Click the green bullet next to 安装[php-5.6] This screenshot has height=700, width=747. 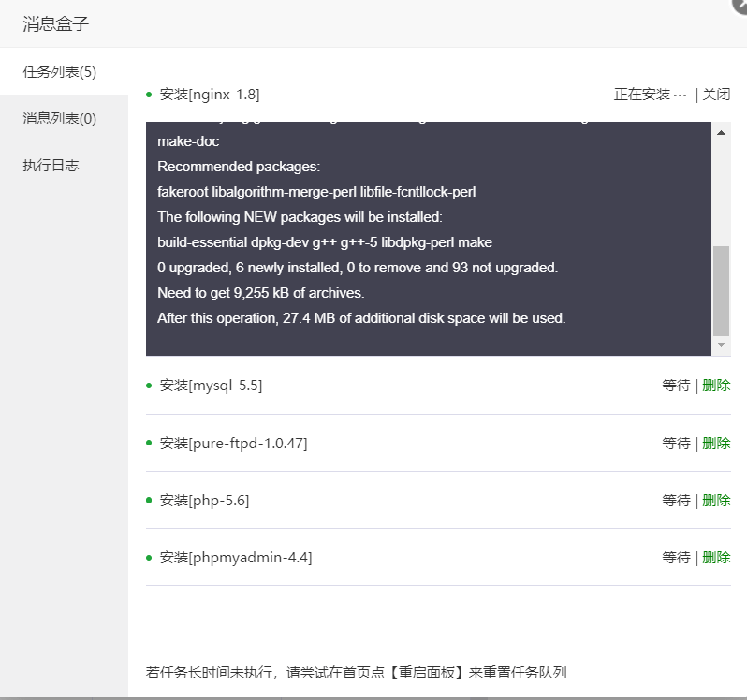click(149, 501)
